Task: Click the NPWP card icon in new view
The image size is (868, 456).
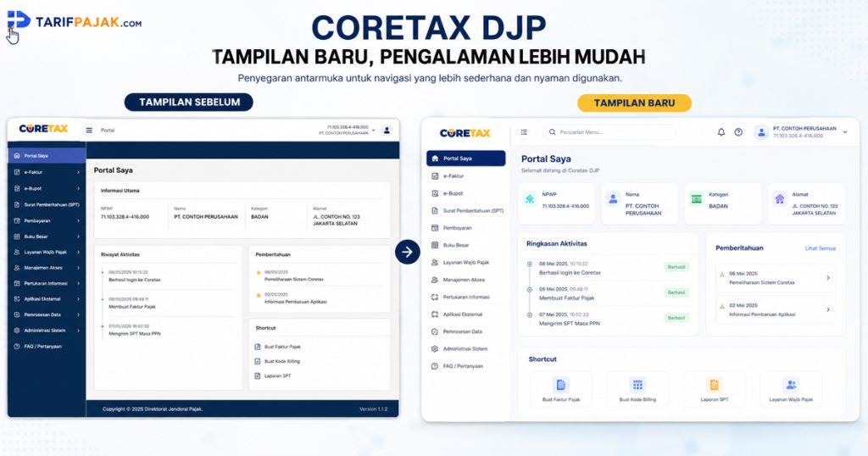Action: [x=531, y=199]
